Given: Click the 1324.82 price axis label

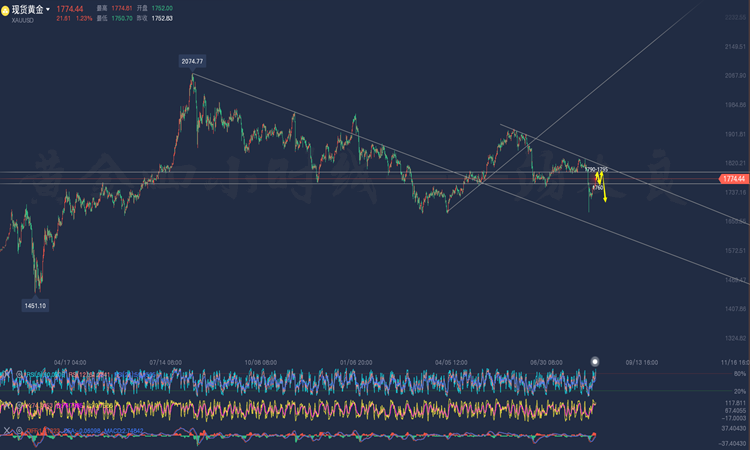Looking at the screenshot, I should point(735,338).
